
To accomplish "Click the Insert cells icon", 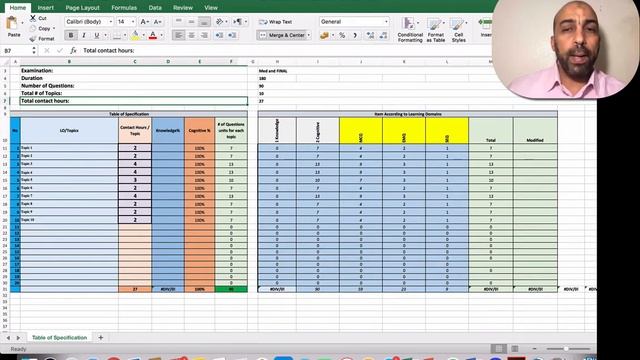I will coord(485,23).
